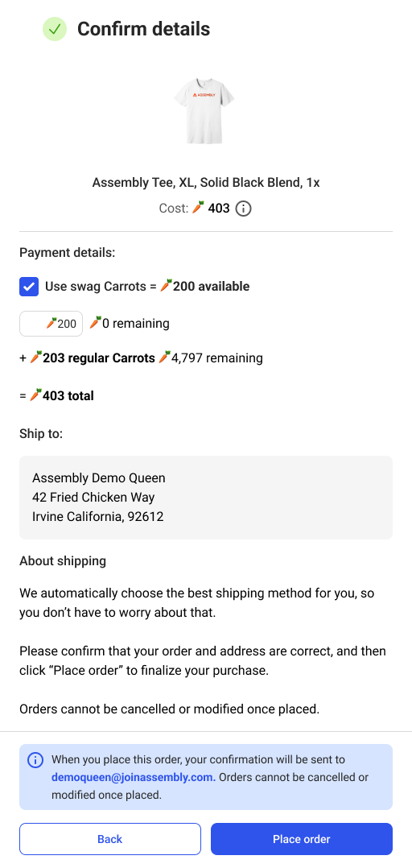Click the Place order button
412x868 pixels.
coord(302,839)
